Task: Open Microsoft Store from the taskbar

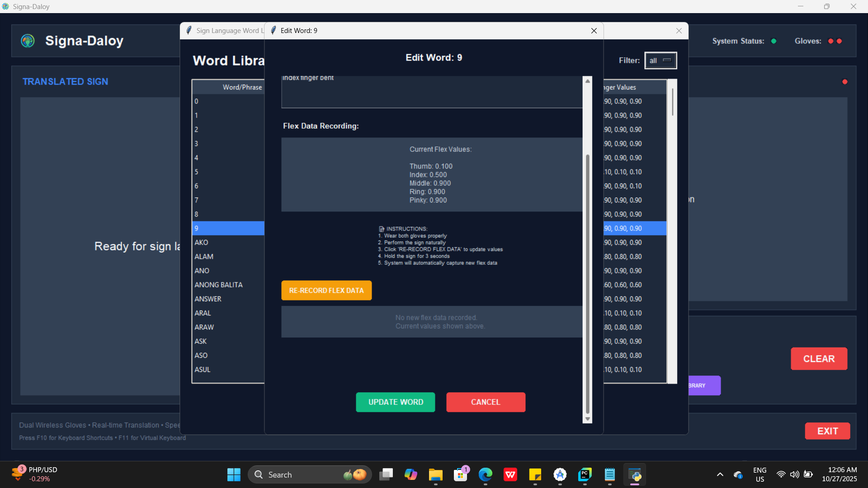Action: pyautogui.click(x=460, y=475)
